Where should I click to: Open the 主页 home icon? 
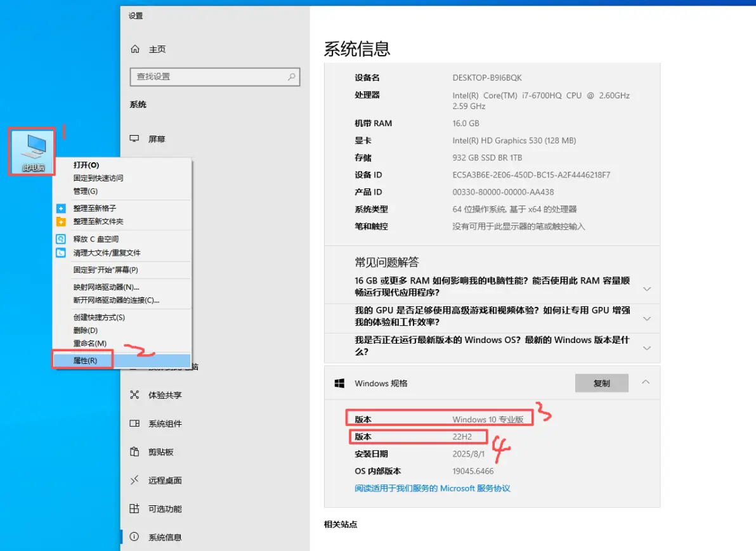pyautogui.click(x=135, y=49)
